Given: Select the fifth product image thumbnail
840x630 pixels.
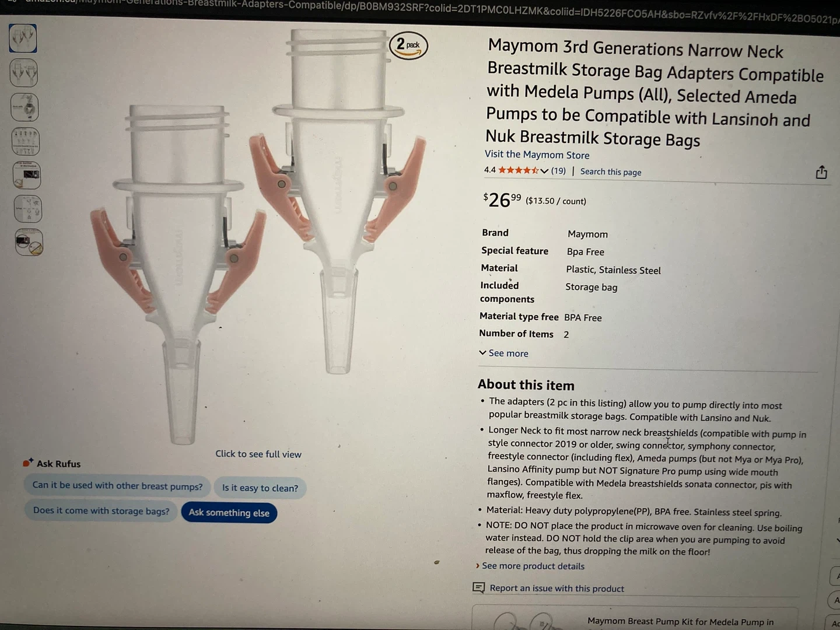Looking at the screenshot, I should coord(27,175).
